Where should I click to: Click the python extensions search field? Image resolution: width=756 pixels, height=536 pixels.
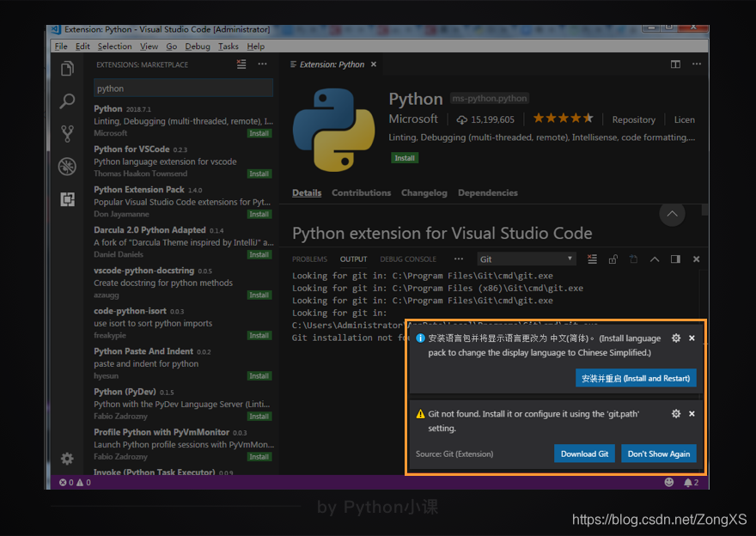coord(183,88)
